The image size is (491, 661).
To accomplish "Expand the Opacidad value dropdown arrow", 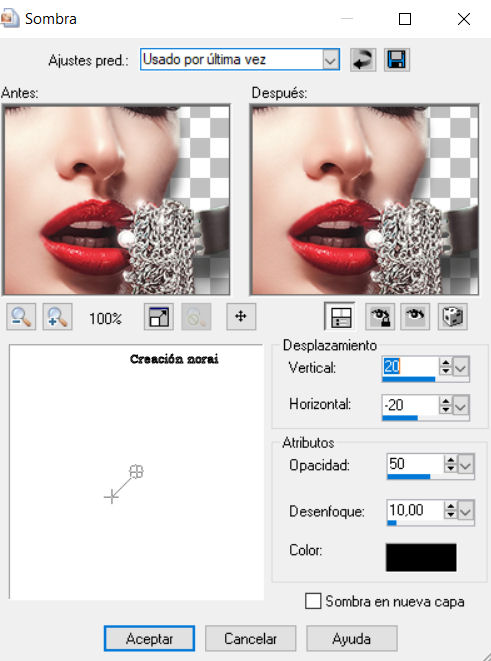I will (x=466, y=465).
